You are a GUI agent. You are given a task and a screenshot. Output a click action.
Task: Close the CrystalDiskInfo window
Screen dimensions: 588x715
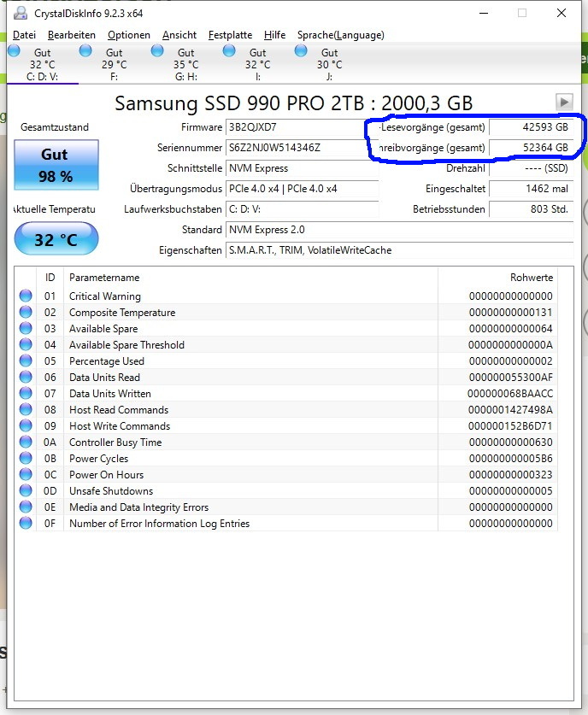pyautogui.click(x=562, y=13)
